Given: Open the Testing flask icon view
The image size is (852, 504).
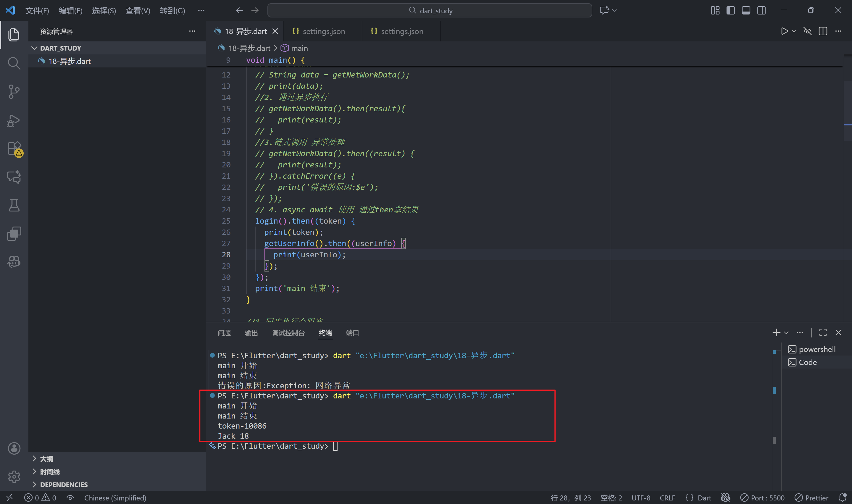Looking at the screenshot, I should click(14, 205).
